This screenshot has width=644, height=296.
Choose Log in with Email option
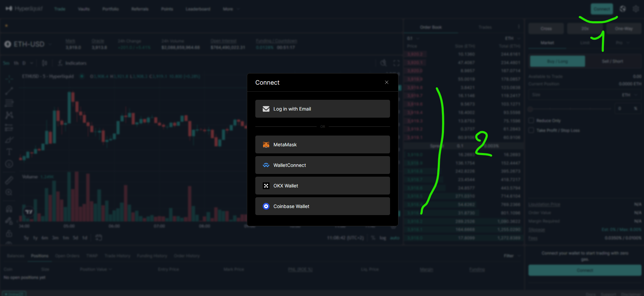coord(323,109)
